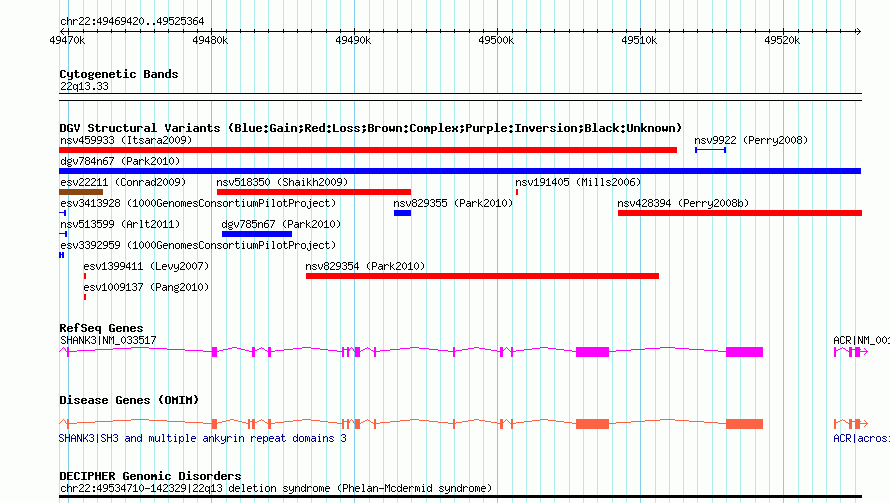This screenshot has width=890, height=503.
Task: Open the ACR|acros OMIM link
Action: pyautogui.click(x=861, y=439)
